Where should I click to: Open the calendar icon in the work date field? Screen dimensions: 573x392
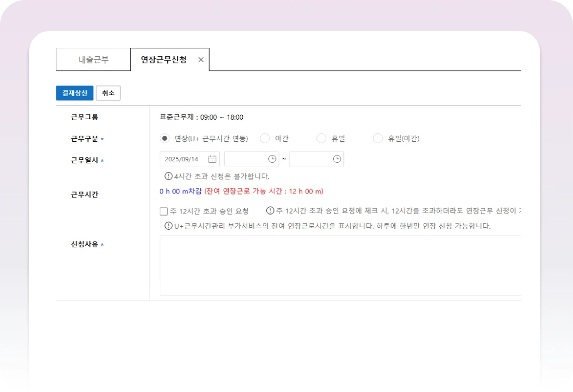pos(212,159)
